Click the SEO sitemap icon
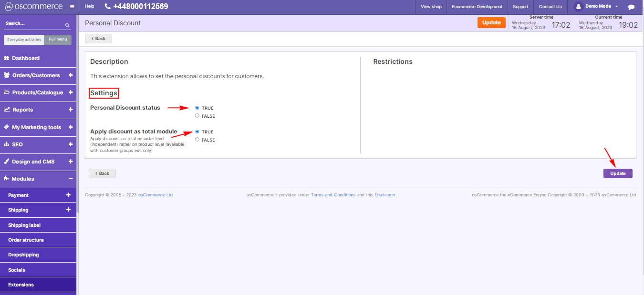Screen dimensions: 644x295 pos(7,144)
